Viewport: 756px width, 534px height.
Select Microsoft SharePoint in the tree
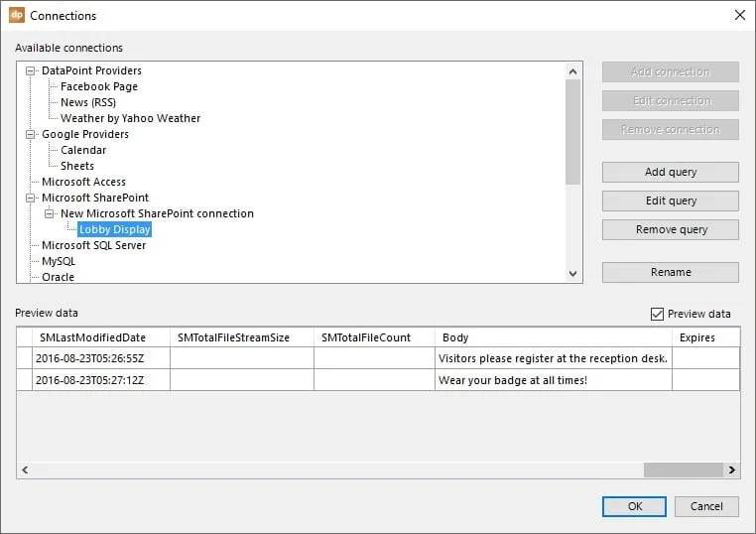click(x=95, y=198)
